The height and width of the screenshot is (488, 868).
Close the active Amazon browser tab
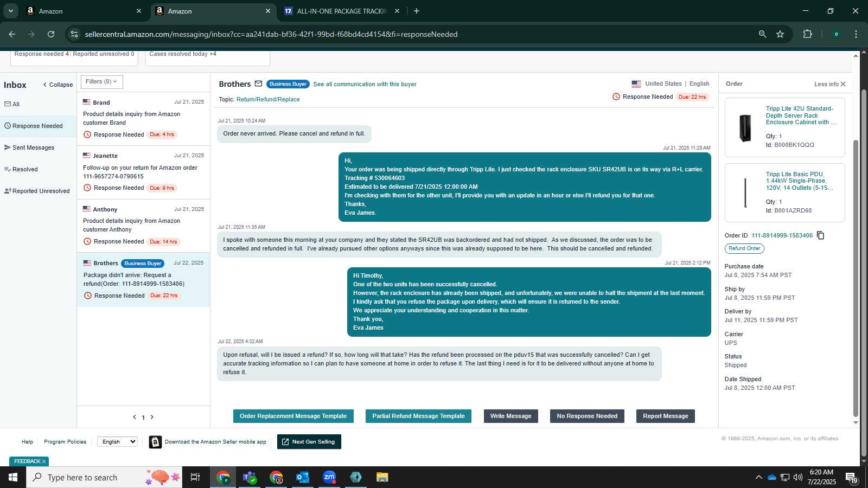[x=268, y=11]
